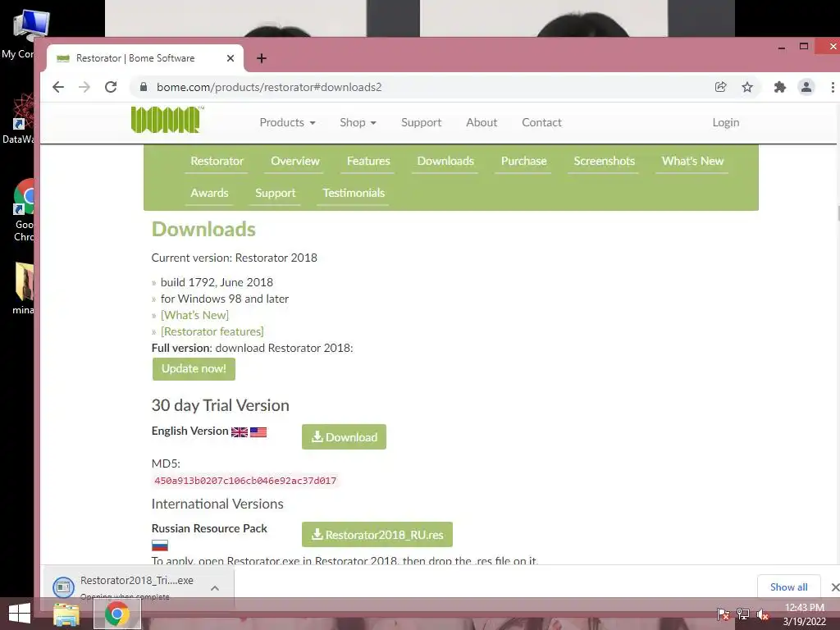840x630 pixels.
Task: Click the US flag icon
Action: click(x=258, y=431)
